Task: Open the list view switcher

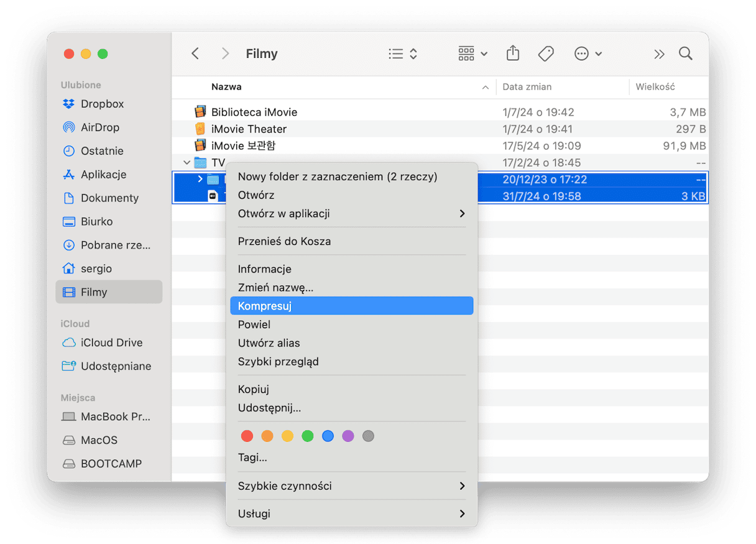Action: pyautogui.click(x=403, y=54)
